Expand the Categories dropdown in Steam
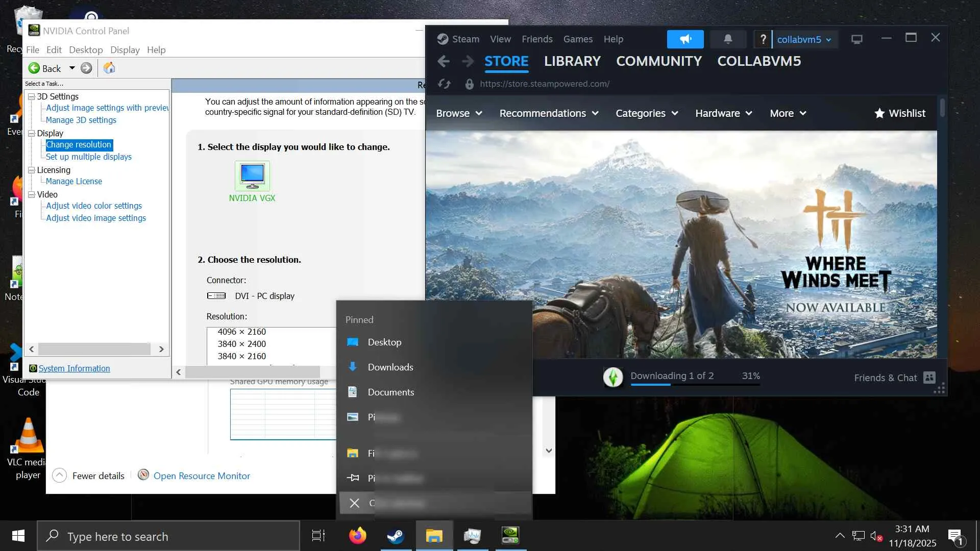Image resolution: width=980 pixels, height=551 pixels. click(x=646, y=113)
